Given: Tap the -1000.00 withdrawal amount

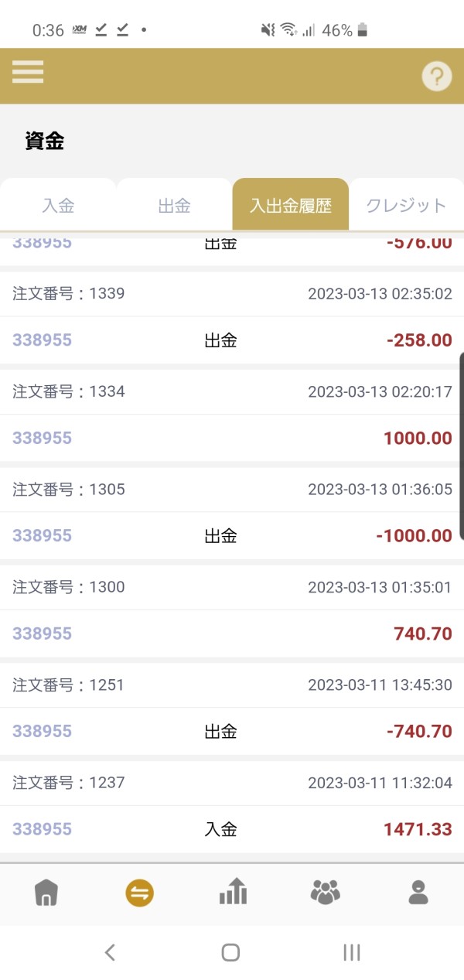Looking at the screenshot, I should 414,536.
